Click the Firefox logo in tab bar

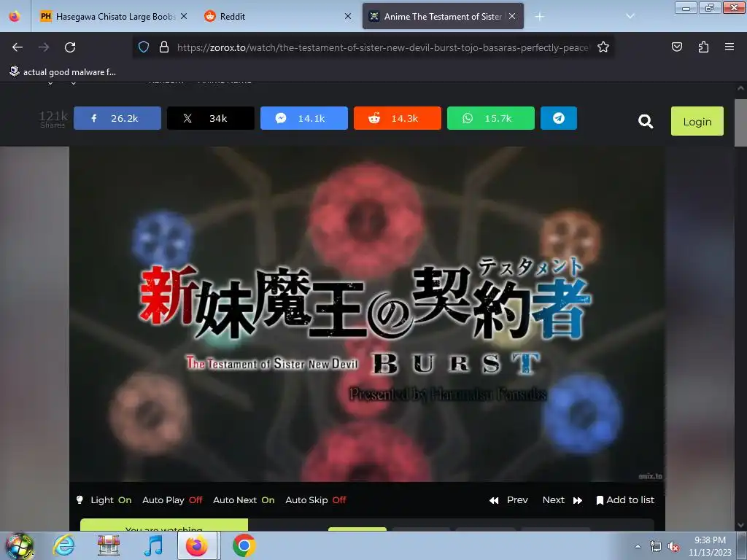click(15, 16)
